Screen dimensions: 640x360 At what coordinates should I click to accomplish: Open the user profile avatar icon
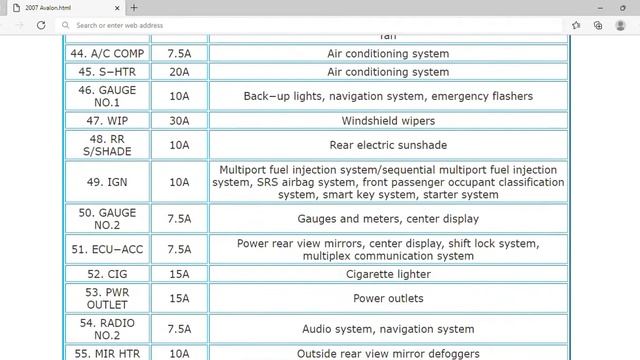point(620,25)
